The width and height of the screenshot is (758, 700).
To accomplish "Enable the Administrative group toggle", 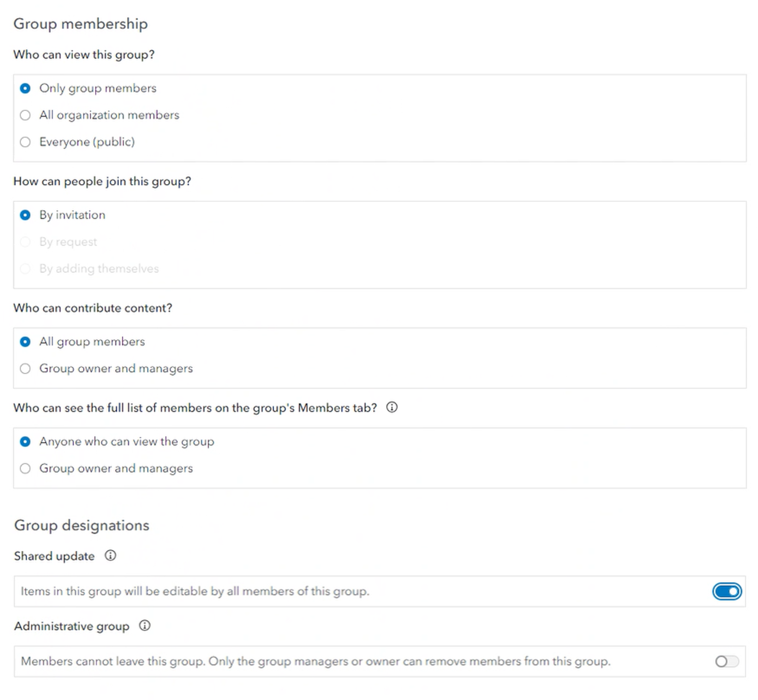I will coord(726,661).
